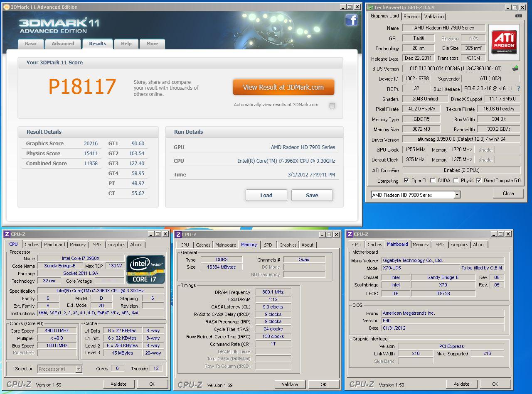This screenshot has height=394, width=532.
Task: Click the ATI Radeon logo in GPU-Z
Action: pyautogui.click(x=504, y=42)
